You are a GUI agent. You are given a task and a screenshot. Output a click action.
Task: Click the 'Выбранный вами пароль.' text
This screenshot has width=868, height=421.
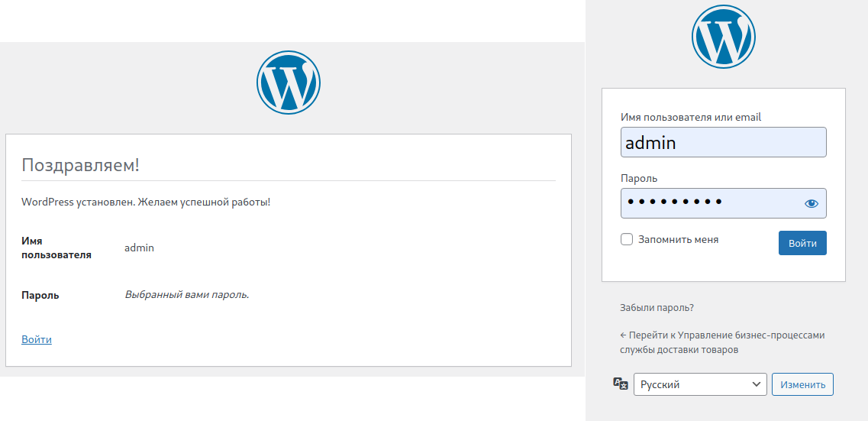pos(187,295)
